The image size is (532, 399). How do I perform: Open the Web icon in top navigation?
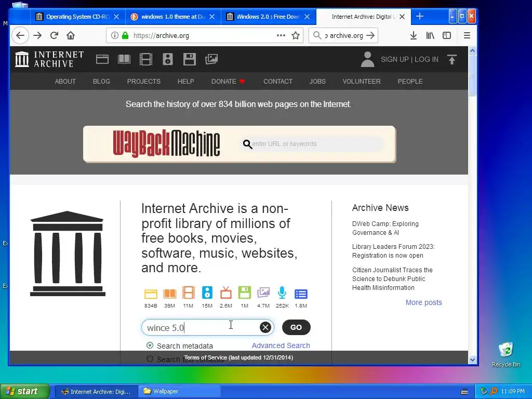coord(102,59)
